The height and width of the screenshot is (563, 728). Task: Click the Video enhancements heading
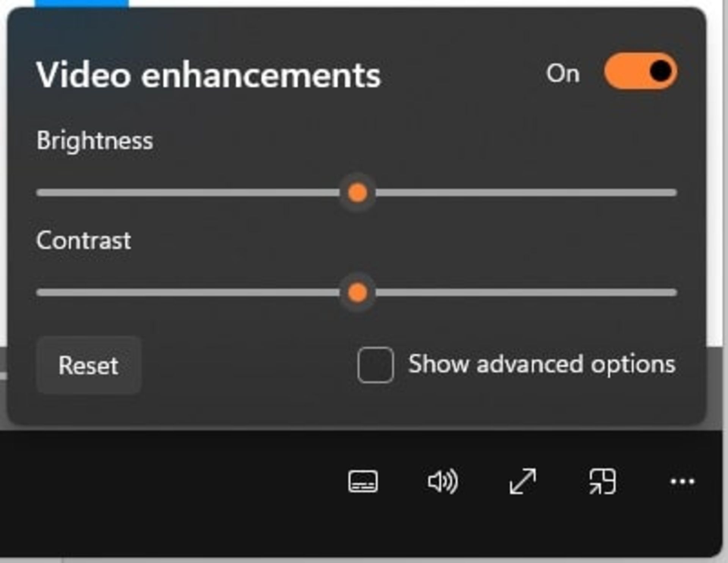(208, 75)
